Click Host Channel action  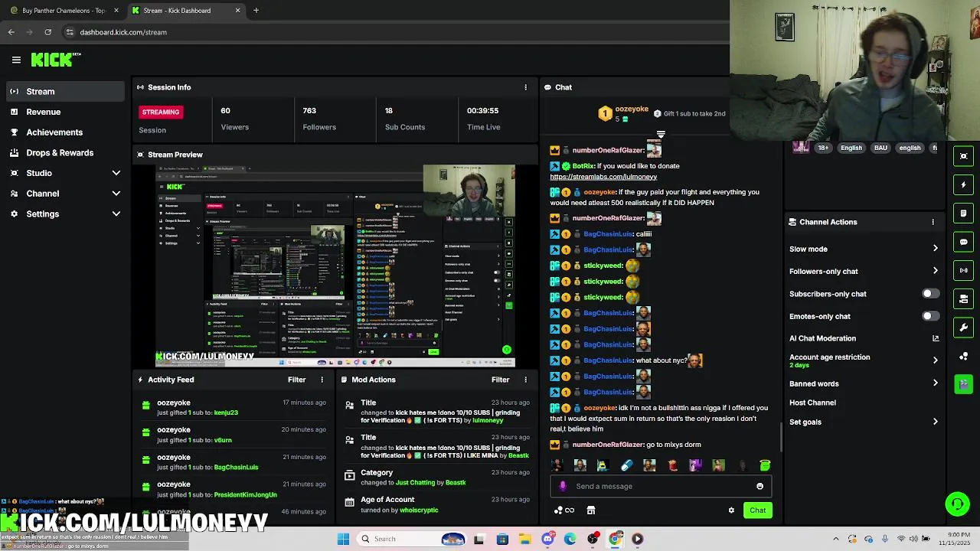pyautogui.click(x=812, y=403)
